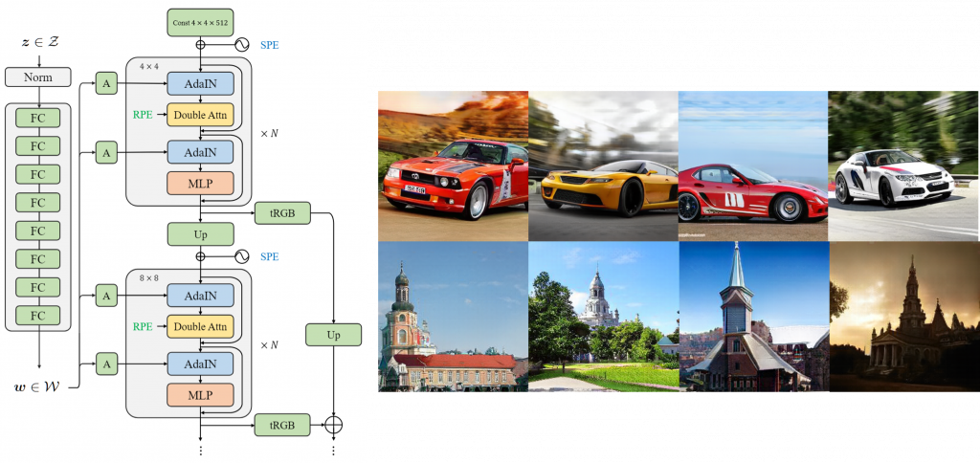The image size is (980, 463).
Task: Click the MLP block in the 8 × 8 stage
Action: (x=200, y=394)
